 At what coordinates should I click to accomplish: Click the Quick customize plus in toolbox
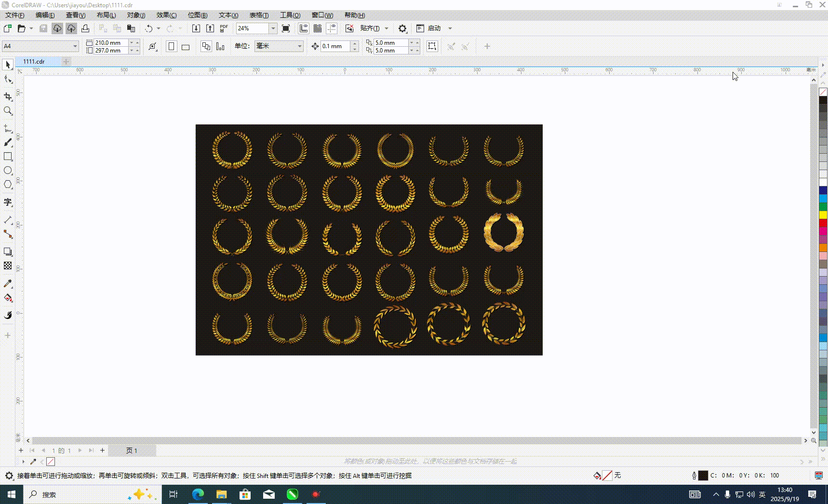click(x=8, y=335)
